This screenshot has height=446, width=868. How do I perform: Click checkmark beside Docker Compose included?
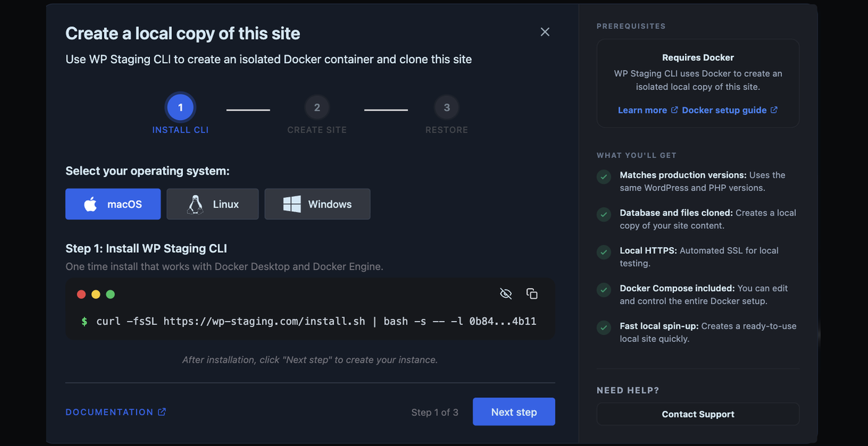[x=604, y=290]
